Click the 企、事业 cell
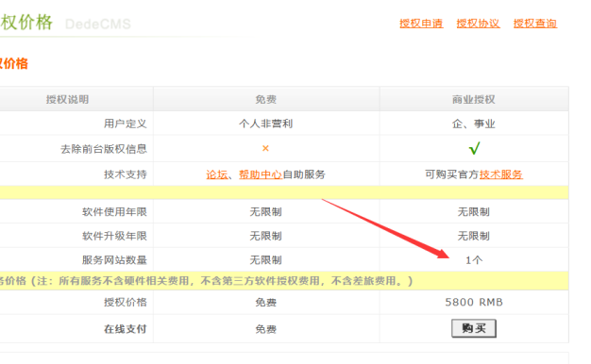Screen dimensions: 591x364 pyautogui.click(x=474, y=124)
